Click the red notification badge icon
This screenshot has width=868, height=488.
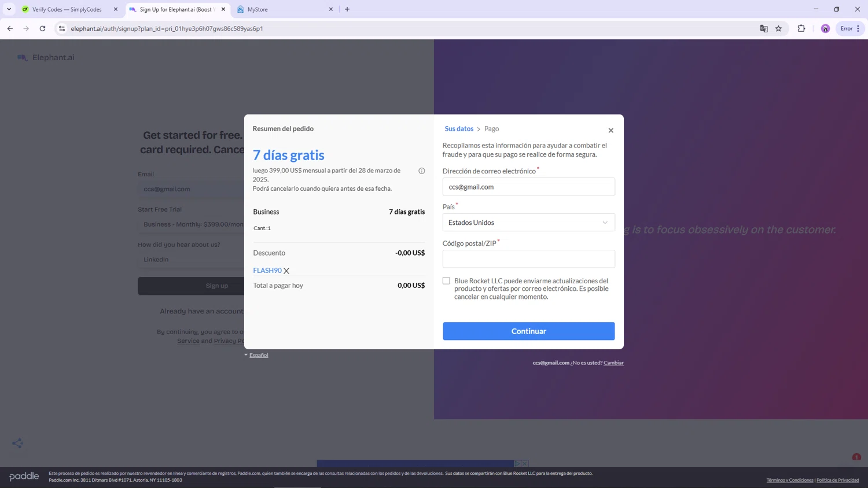[856, 457]
